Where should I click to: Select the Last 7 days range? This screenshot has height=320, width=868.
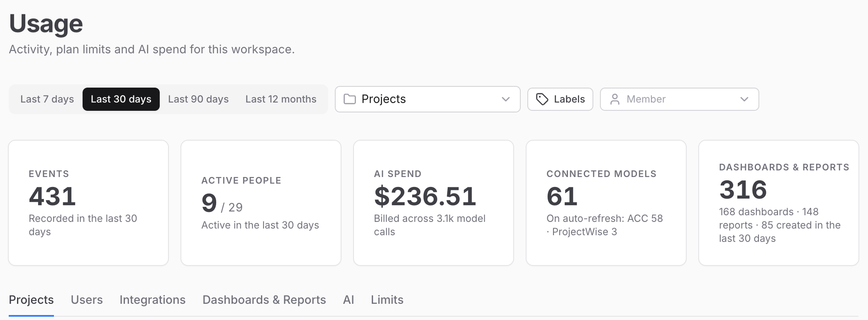click(47, 99)
